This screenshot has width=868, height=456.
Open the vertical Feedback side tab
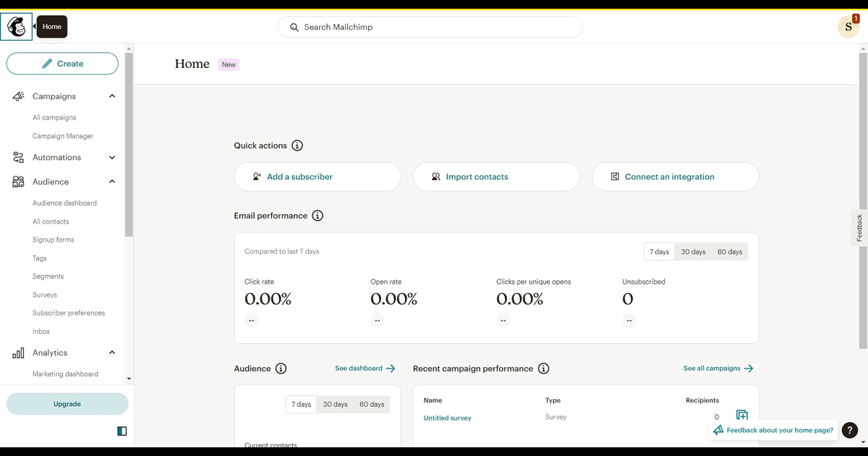(x=859, y=228)
